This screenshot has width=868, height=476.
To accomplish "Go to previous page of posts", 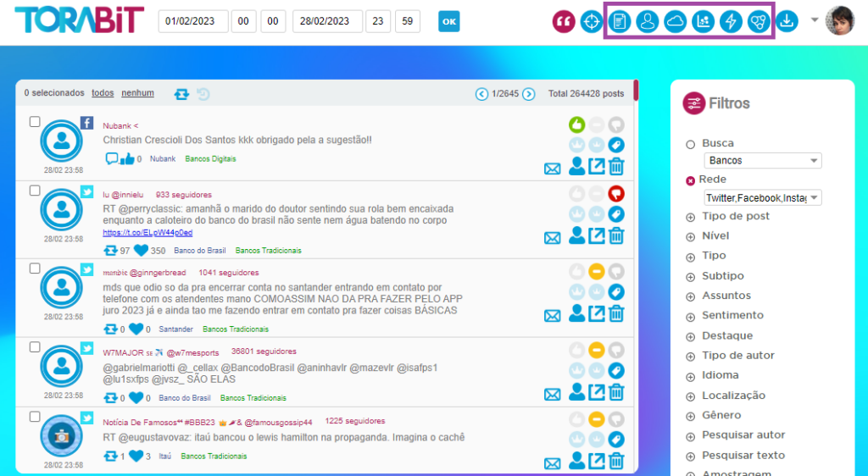I will coord(481,94).
